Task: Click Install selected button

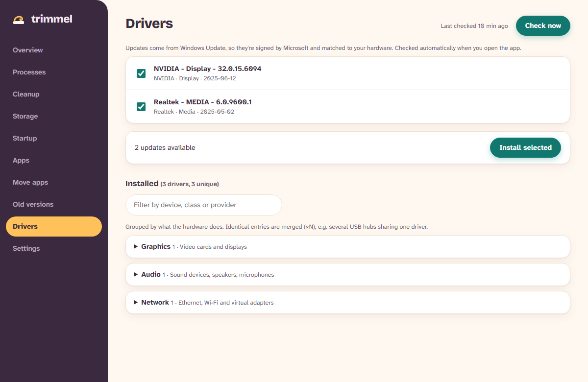Action: (x=525, y=147)
